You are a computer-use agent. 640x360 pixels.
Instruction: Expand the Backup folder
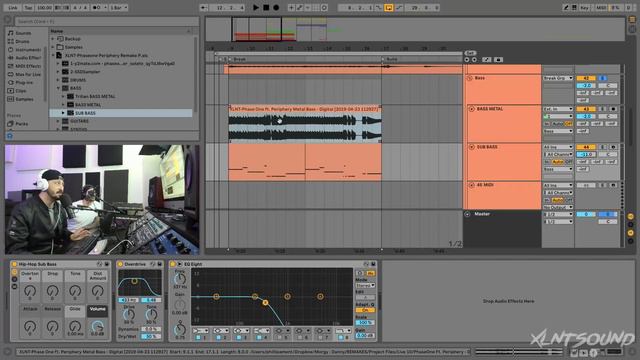click(x=53, y=39)
